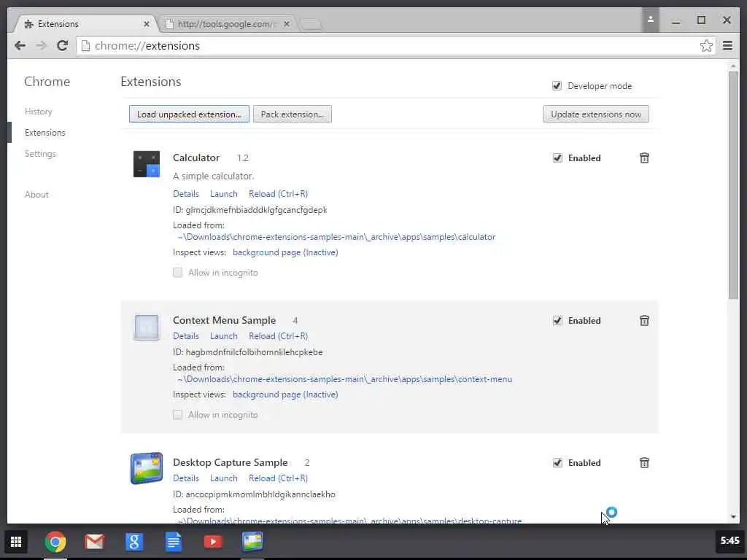Open the app launcher grid on the shelf
Image resolution: width=747 pixels, height=560 pixels.
coord(16,542)
